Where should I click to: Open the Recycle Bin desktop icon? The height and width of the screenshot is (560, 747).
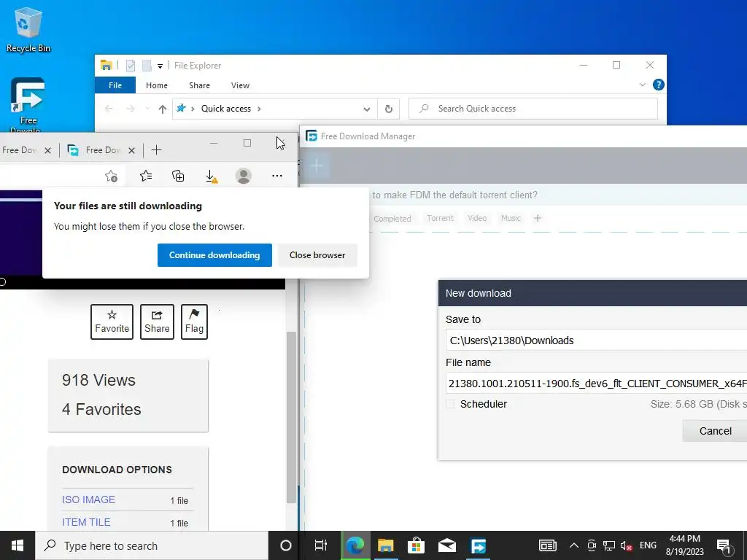[28, 29]
